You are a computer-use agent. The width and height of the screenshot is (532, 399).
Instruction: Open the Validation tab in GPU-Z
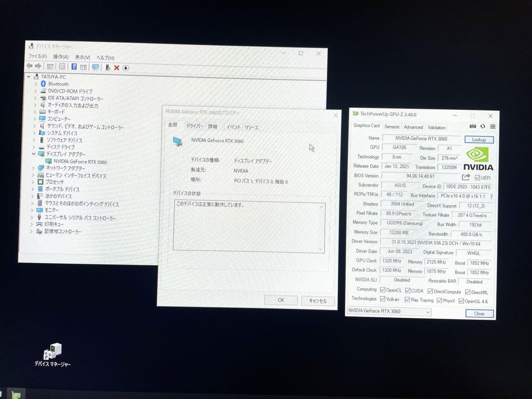[x=436, y=128]
